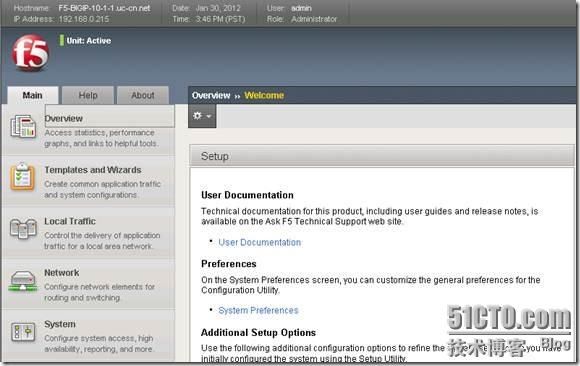Click the IP address 192.168.0.215
The height and width of the screenshot is (366, 580).
[84, 19]
